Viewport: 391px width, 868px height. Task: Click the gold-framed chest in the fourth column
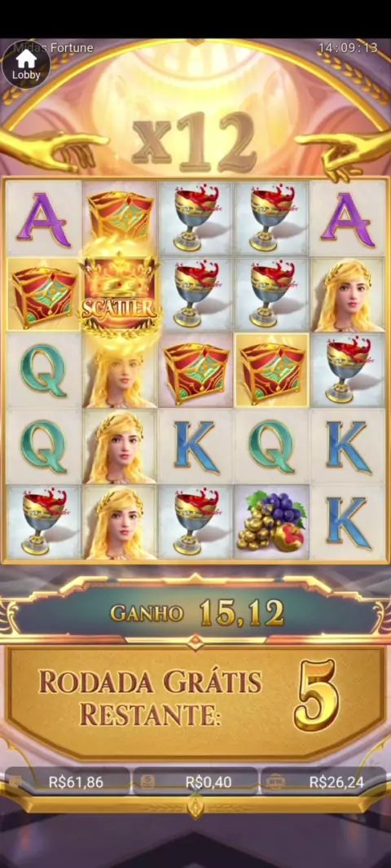[x=271, y=370]
